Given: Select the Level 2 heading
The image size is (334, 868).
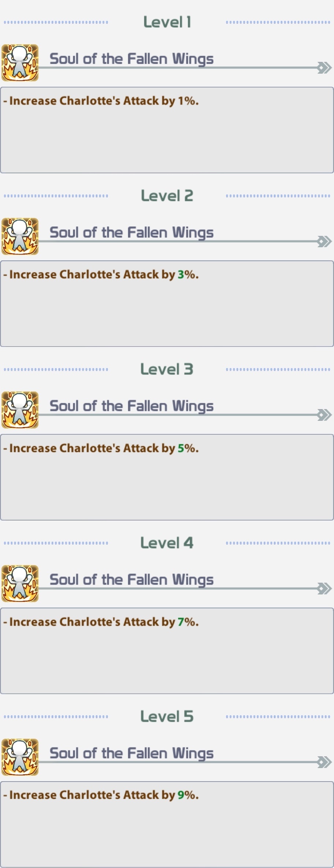Looking at the screenshot, I should click(x=167, y=196).
